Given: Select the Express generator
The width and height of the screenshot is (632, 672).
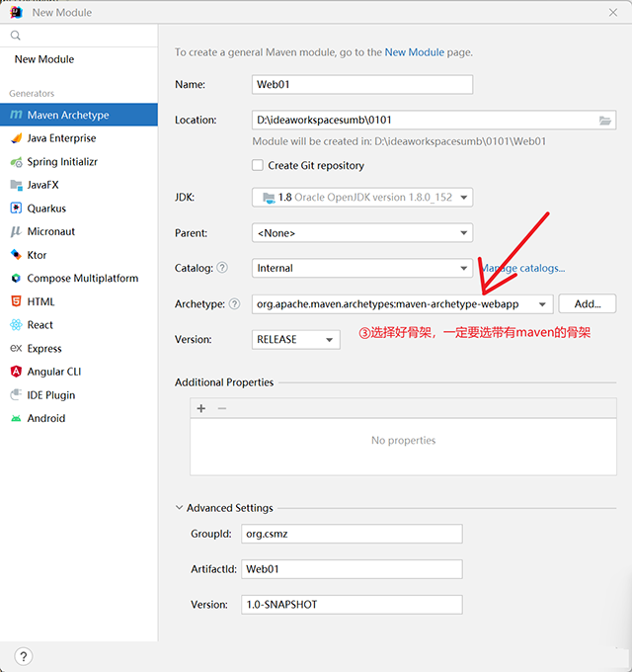Looking at the screenshot, I should coord(79,348).
